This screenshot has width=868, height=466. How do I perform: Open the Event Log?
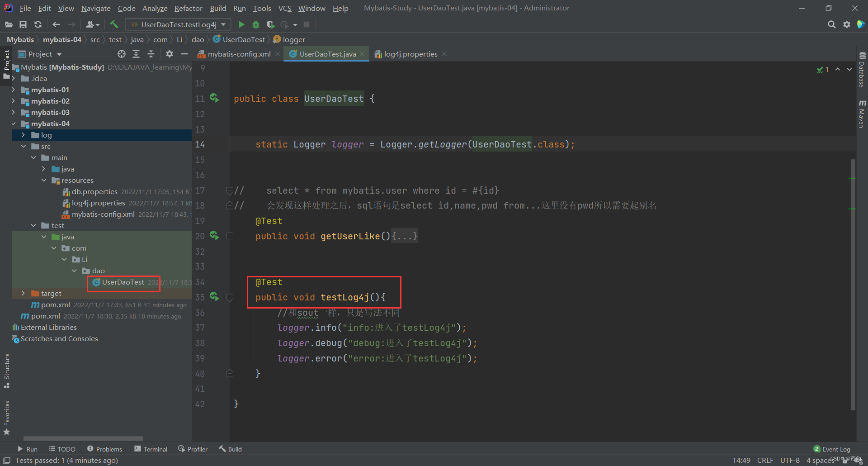click(832, 449)
